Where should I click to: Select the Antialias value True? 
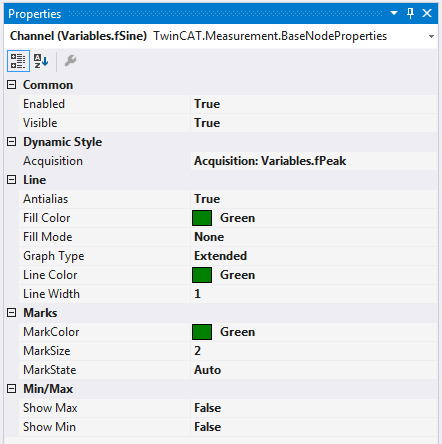tap(207, 199)
